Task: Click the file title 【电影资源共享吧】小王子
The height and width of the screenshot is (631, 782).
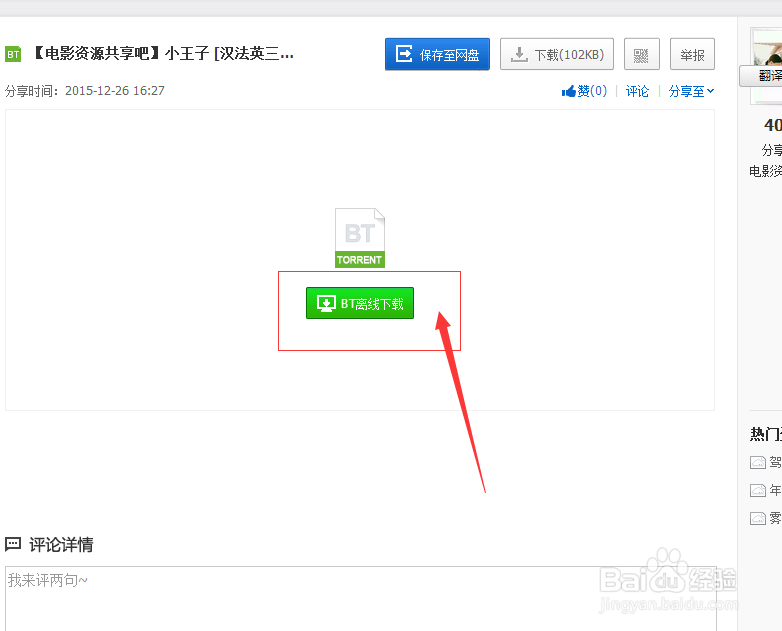Action: click(x=163, y=53)
